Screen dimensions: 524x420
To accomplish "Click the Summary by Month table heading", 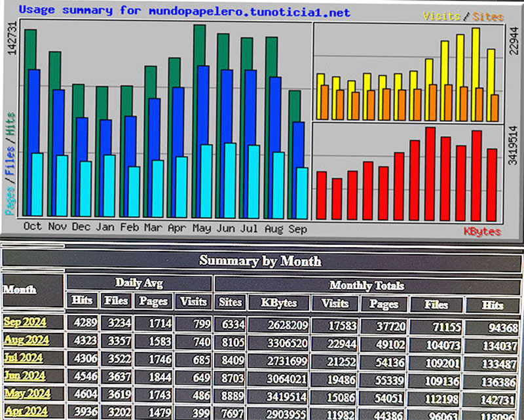I will click(260, 261).
